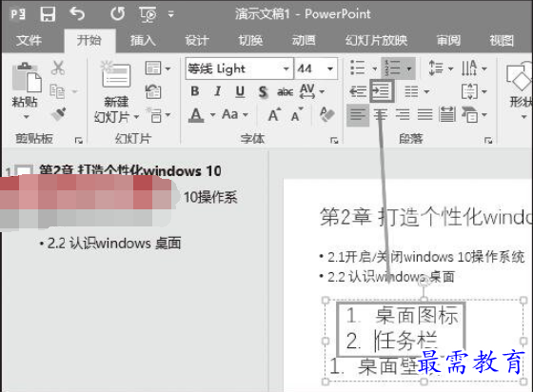Screen dimensions: 533x392
Task: Open the 字体 dialog launcher
Action: [x=334, y=140]
